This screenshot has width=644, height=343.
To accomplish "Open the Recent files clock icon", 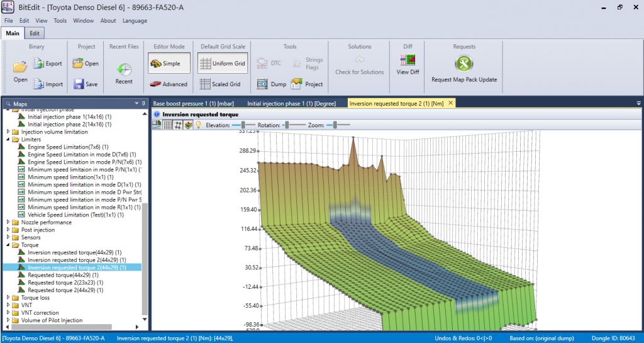I will 124,69.
